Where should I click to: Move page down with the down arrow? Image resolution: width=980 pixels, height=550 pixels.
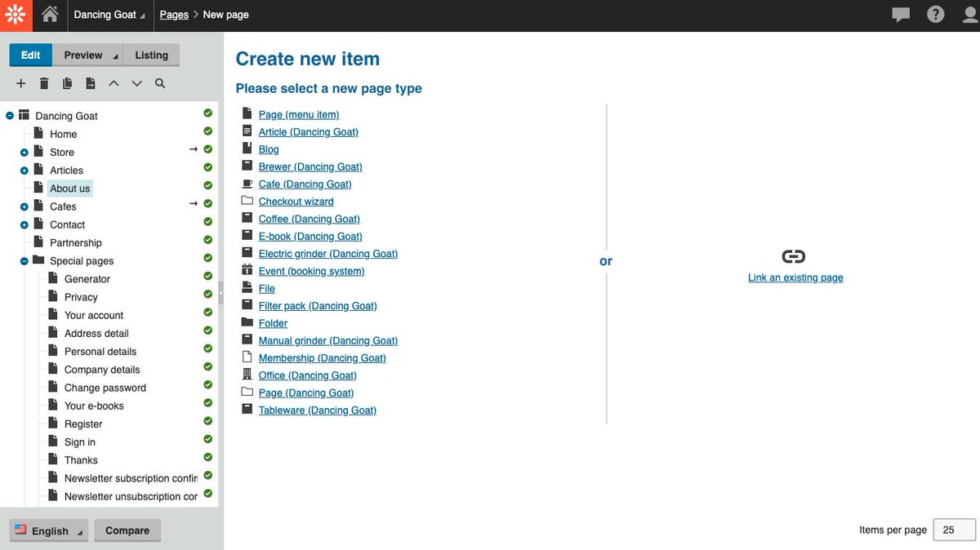(x=137, y=83)
